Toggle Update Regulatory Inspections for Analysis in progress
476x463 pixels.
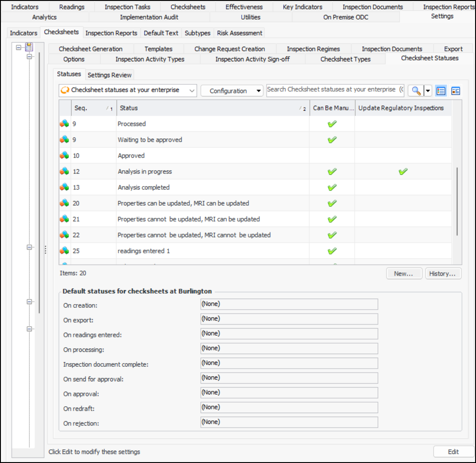(x=402, y=172)
